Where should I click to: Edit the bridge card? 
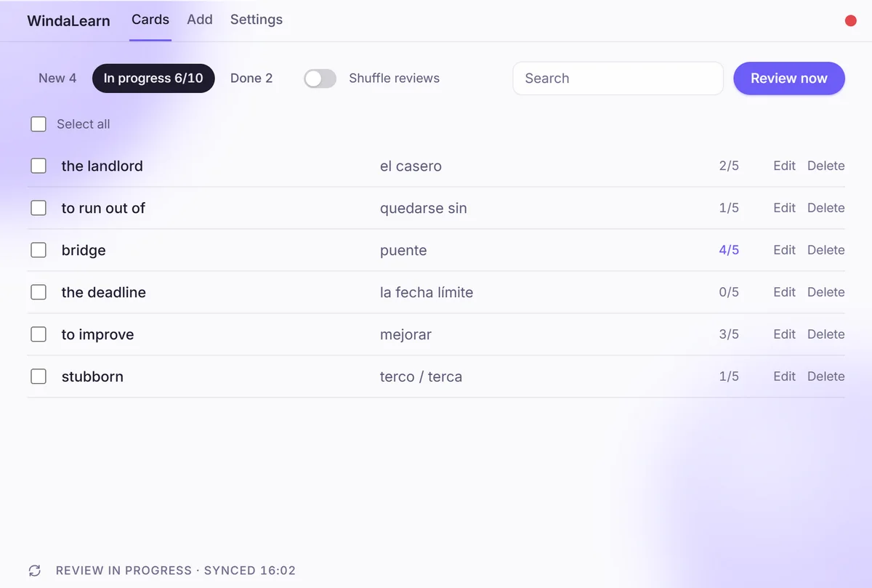click(784, 250)
